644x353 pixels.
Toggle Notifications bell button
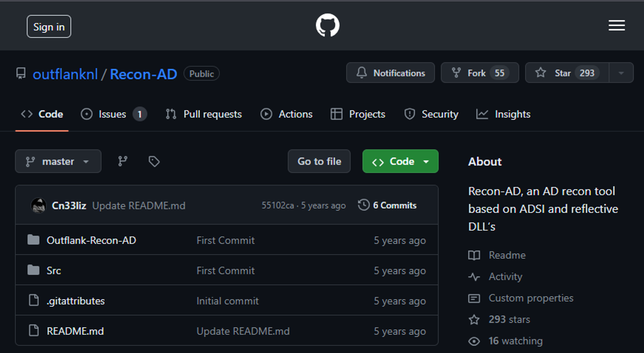(390, 73)
